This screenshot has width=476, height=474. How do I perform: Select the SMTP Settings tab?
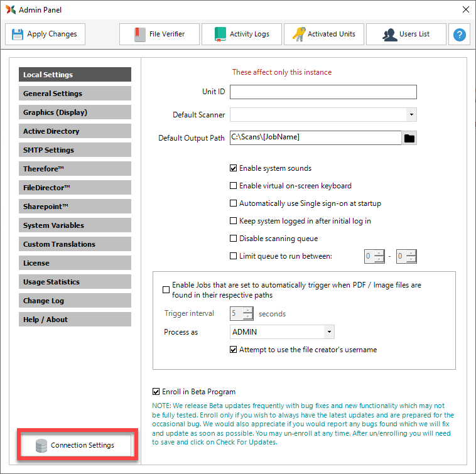click(x=75, y=150)
